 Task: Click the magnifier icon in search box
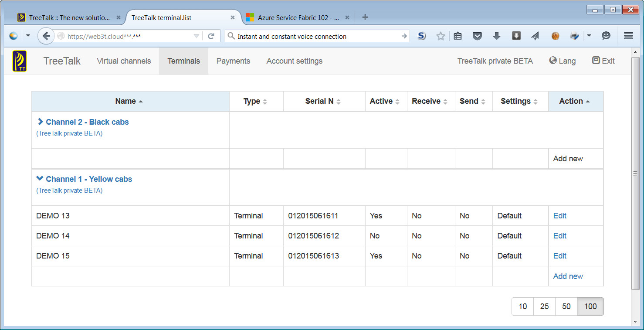click(x=232, y=36)
